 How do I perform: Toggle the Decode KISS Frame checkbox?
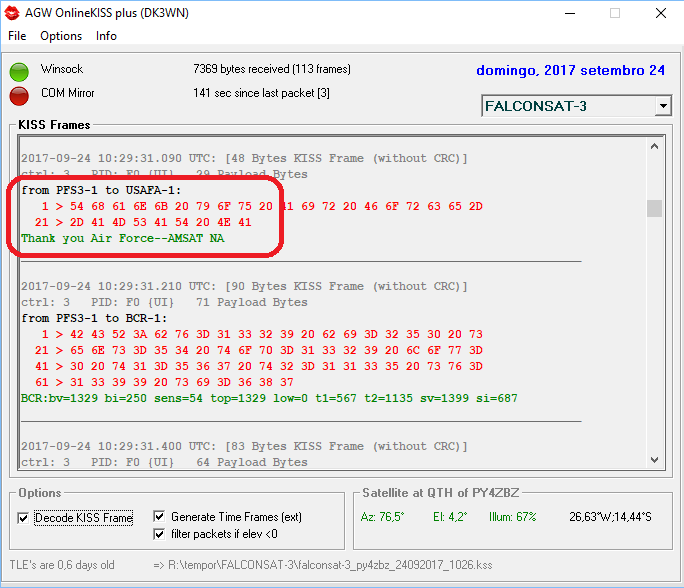pyautogui.click(x=23, y=518)
